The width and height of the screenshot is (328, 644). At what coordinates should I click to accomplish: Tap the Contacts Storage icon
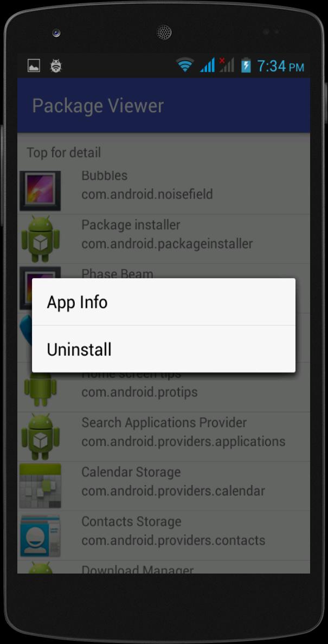(40, 536)
